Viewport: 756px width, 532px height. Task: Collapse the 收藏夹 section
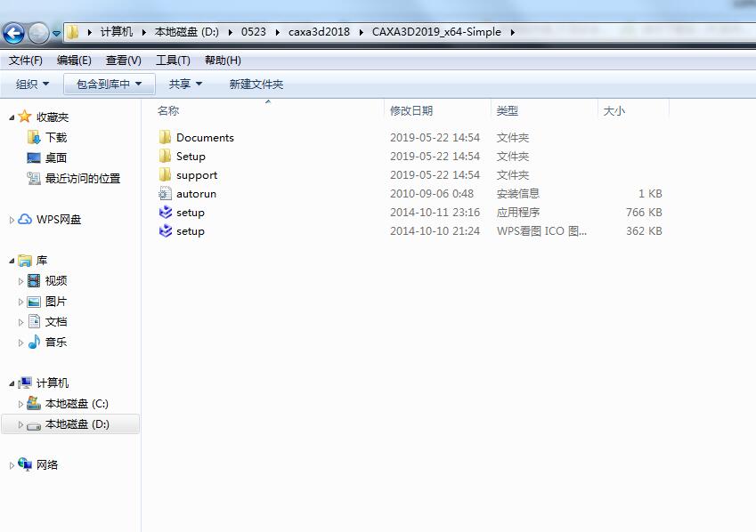(12, 117)
